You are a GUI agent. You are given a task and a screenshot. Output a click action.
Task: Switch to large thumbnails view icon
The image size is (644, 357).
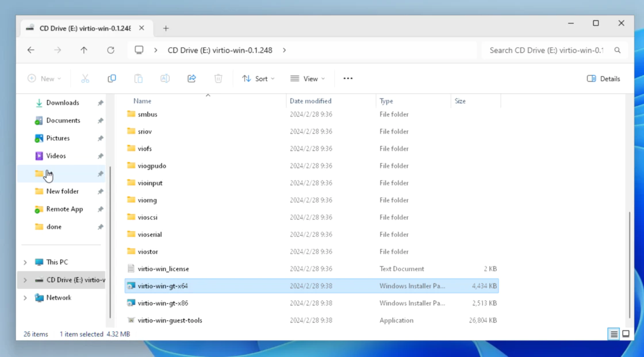click(626, 334)
